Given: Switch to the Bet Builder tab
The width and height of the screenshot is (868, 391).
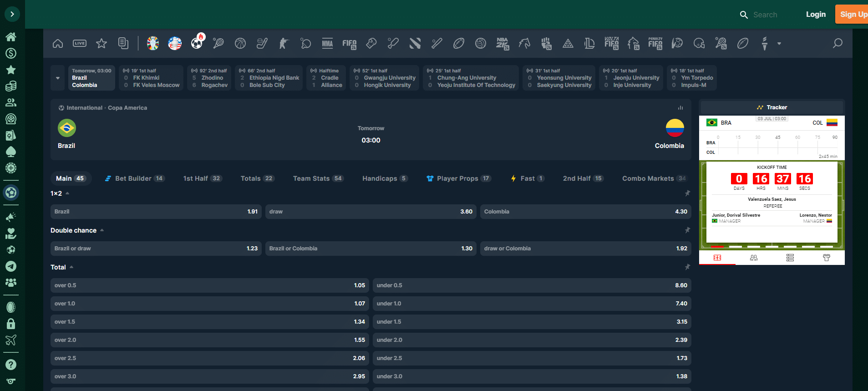Looking at the screenshot, I should [135, 178].
